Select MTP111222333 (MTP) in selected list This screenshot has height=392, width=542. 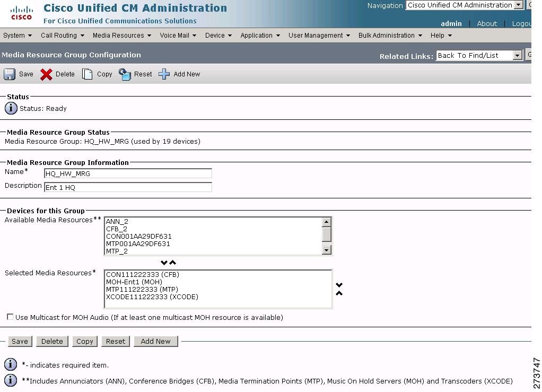point(142,289)
